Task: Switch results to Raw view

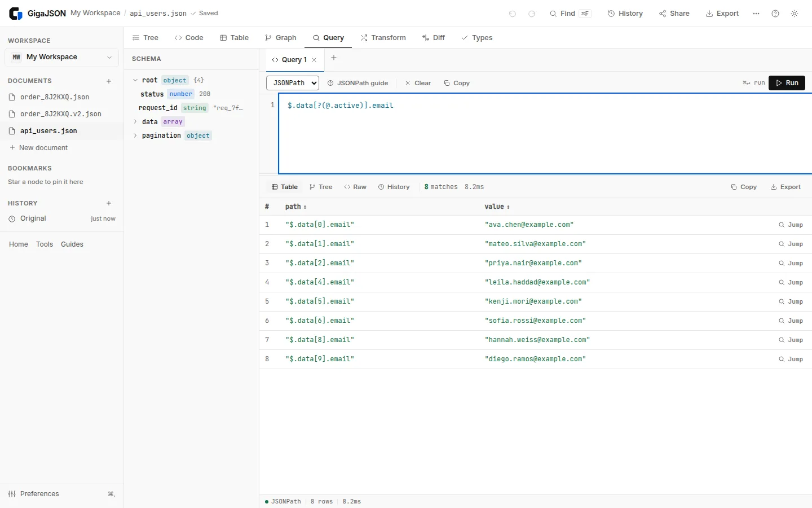Action: point(355,187)
